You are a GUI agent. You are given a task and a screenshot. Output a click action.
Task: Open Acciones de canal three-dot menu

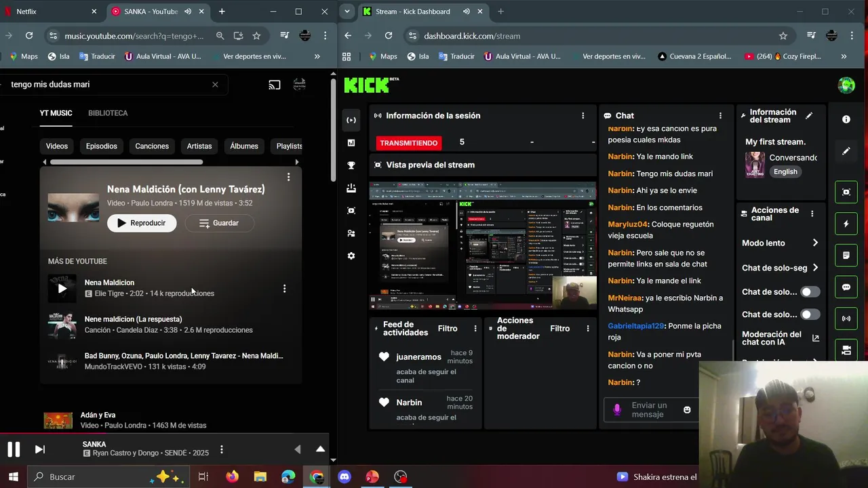(x=812, y=213)
